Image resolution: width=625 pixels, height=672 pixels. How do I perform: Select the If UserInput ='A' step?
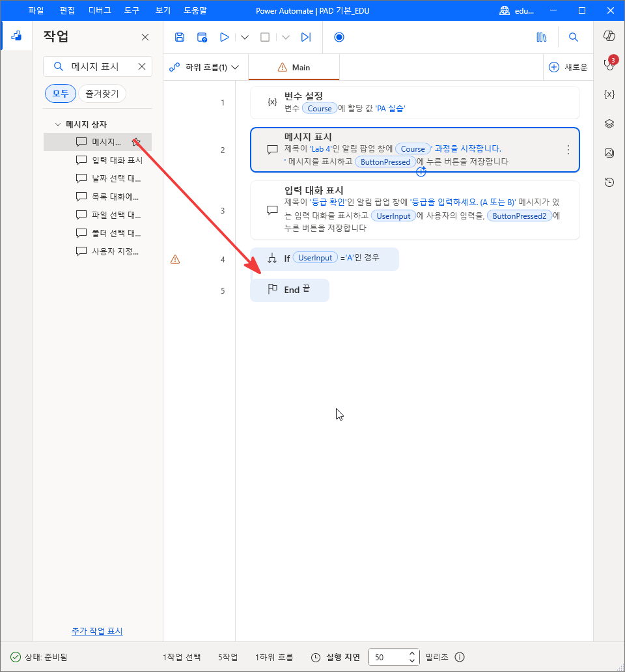[x=324, y=259]
